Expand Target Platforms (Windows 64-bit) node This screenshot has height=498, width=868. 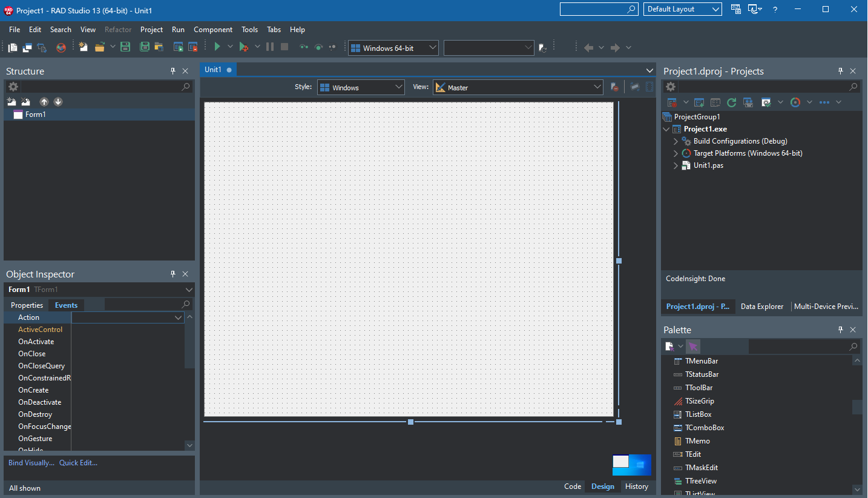pyautogui.click(x=676, y=153)
